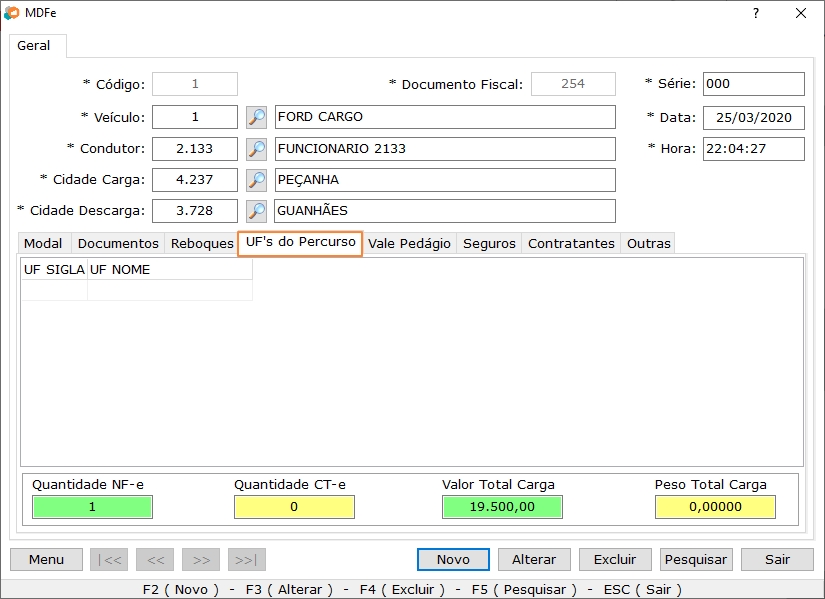The width and height of the screenshot is (825, 599).
Task: Open the search lookup for Condutor
Action: coord(257,149)
